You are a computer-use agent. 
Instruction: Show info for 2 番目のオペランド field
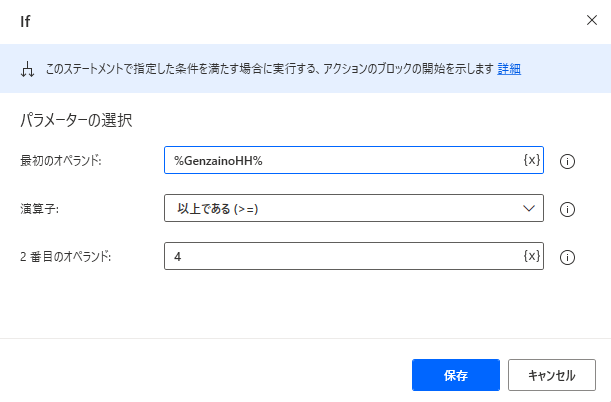567,257
